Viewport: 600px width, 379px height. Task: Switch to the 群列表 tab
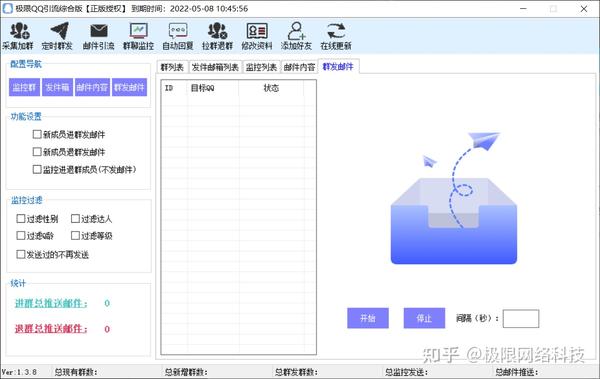pyautogui.click(x=172, y=67)
